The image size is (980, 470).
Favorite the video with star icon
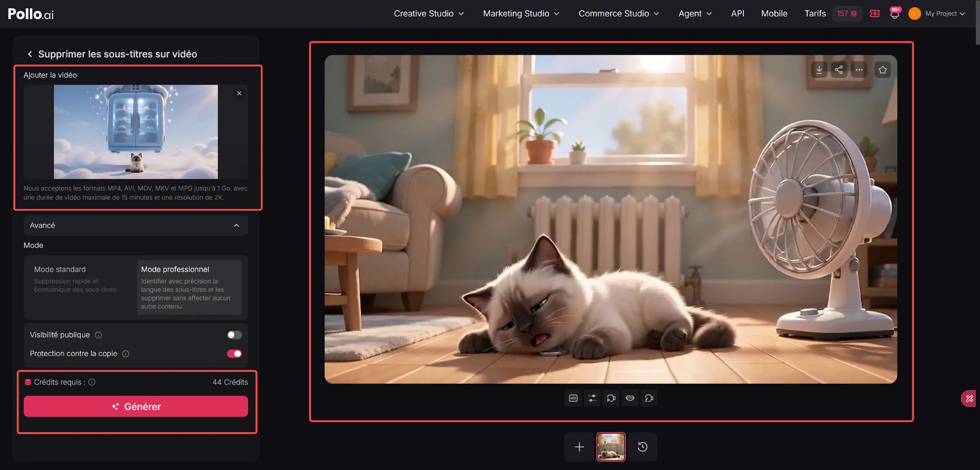[883, 70]
